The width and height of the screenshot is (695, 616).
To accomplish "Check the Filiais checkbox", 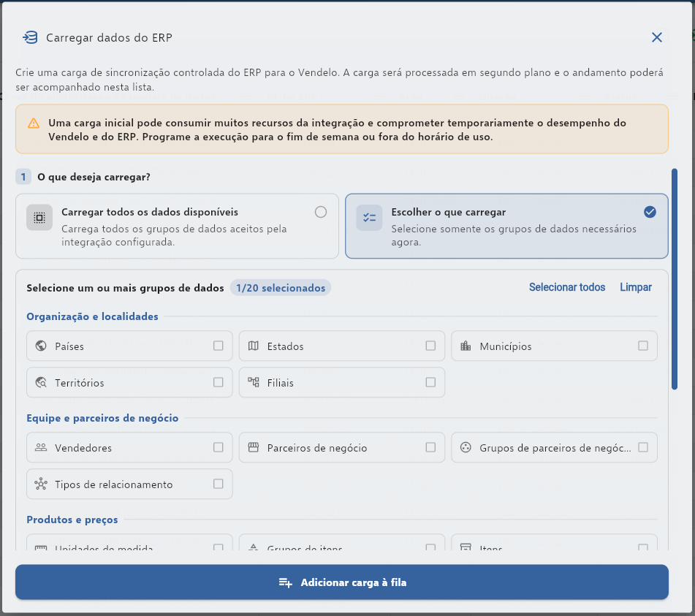I will [430, 382].
